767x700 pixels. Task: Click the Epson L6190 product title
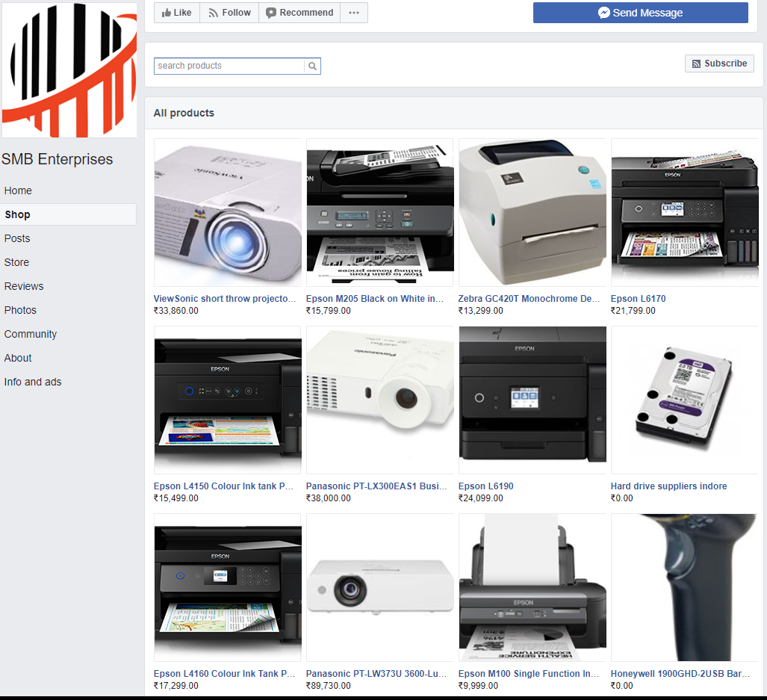pos(485,486)
